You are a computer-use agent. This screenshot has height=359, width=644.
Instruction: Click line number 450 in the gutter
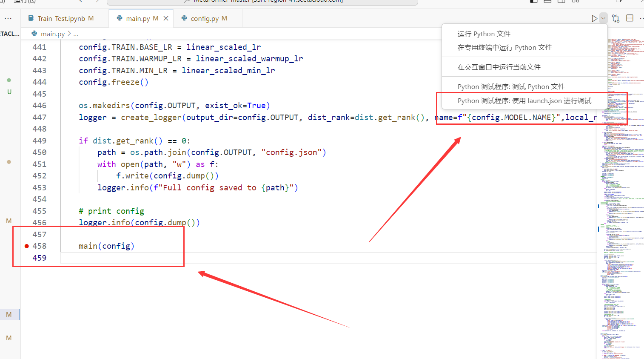click(40, 152)
